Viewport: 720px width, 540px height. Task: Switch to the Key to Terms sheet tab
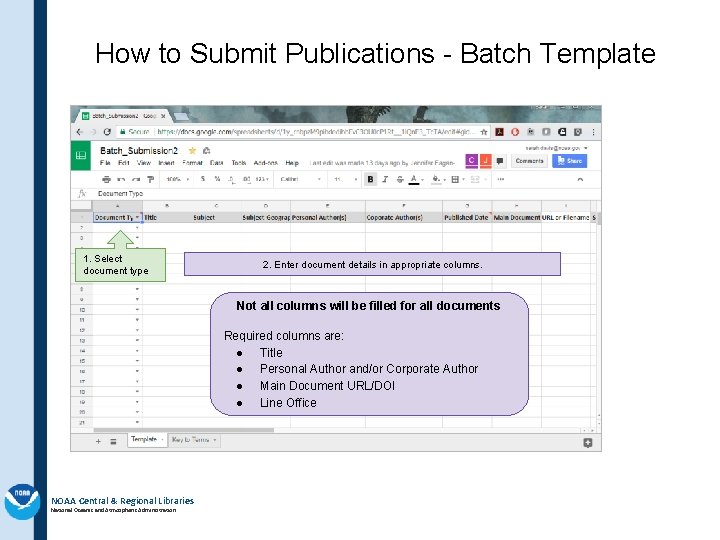coord(193,440)
